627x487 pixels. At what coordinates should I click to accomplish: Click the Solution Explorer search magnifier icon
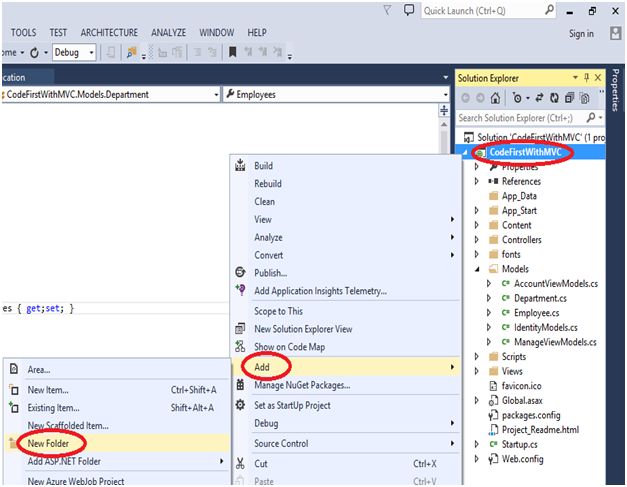point(591,118)
